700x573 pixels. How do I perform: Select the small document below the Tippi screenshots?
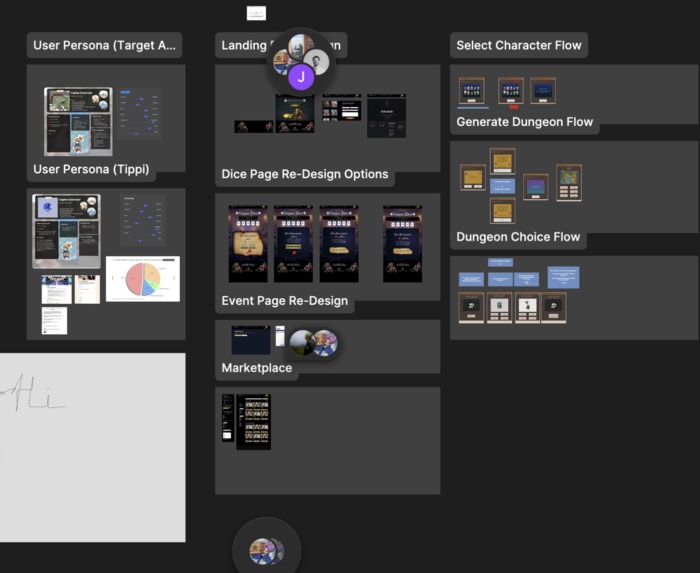(x=54, y=320)
